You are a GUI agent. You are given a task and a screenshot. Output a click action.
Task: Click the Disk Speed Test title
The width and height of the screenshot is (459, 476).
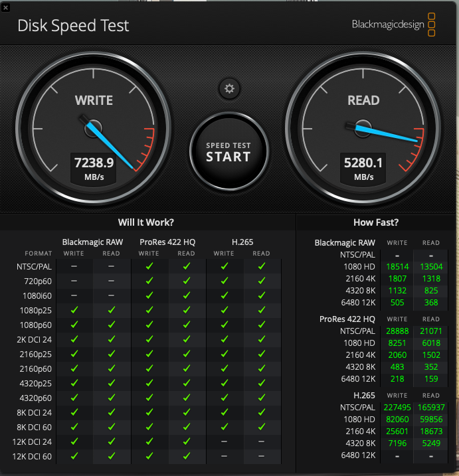tap(73, 25)
